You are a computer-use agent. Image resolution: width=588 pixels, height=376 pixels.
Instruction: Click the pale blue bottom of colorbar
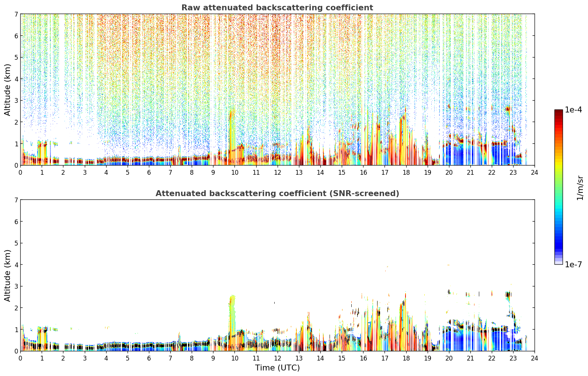559,262
